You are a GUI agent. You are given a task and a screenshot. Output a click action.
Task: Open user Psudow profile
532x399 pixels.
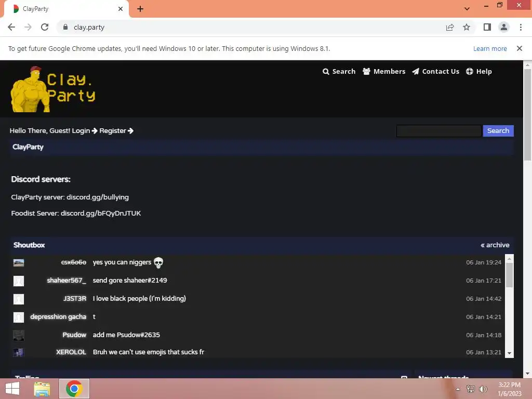tap(74, 335)
